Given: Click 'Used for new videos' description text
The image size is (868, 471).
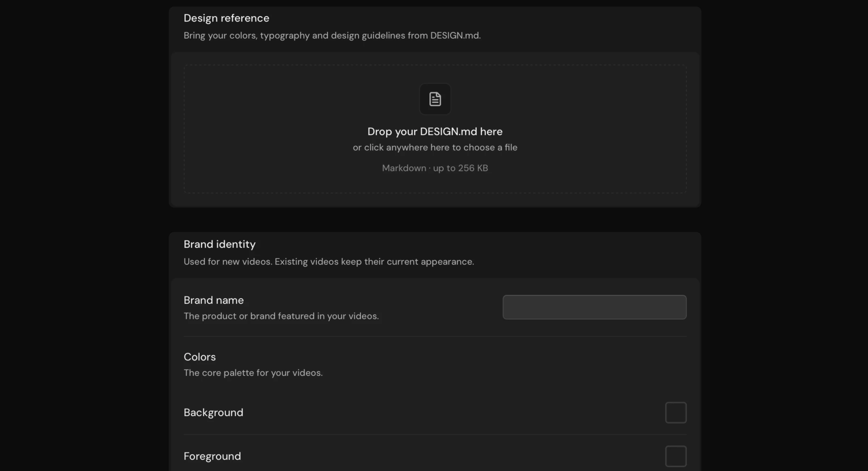Looking at the screenshot, I should pos(329,262).
